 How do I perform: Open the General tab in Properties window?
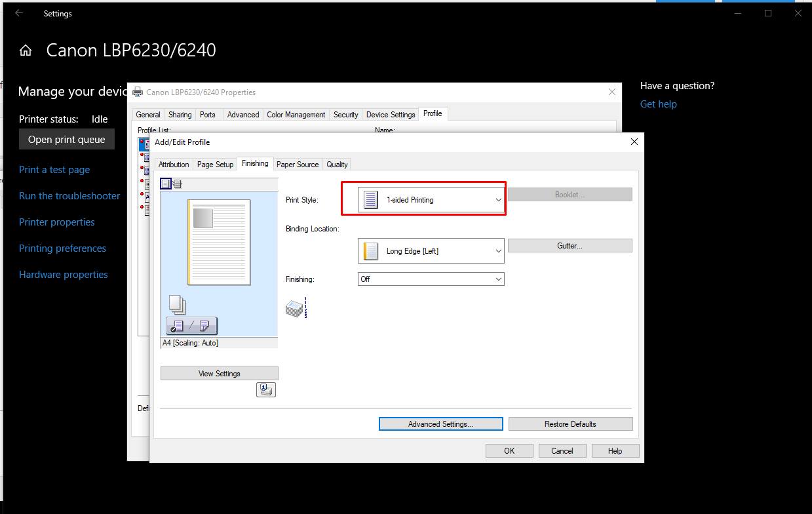point(148,115)
